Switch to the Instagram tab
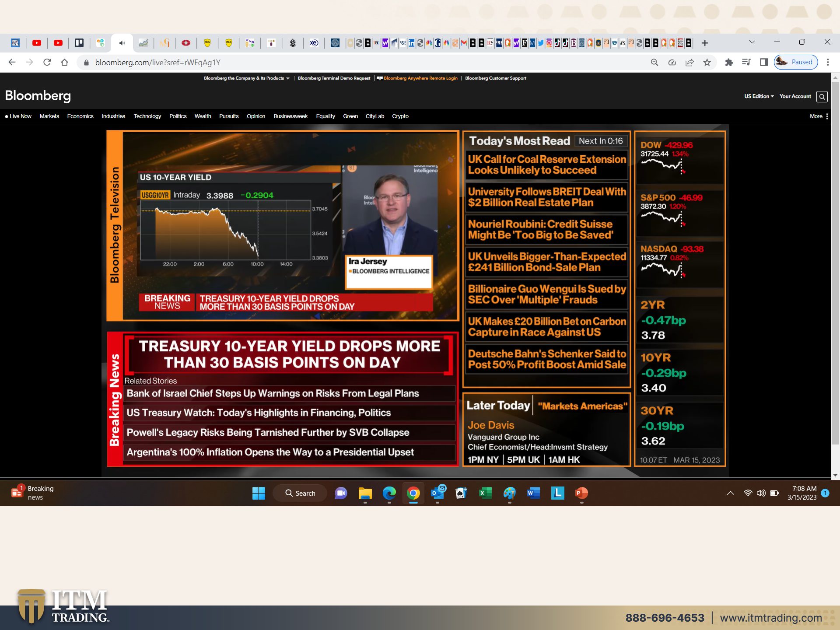840x630 pixels. pos(549,43)
